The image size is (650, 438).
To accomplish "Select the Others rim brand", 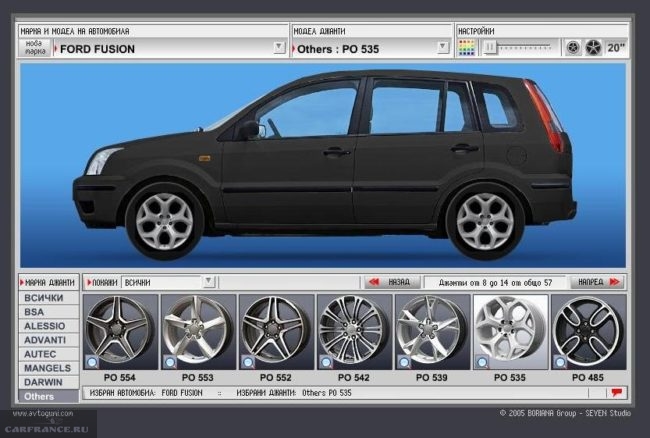I will coord(49,397).
